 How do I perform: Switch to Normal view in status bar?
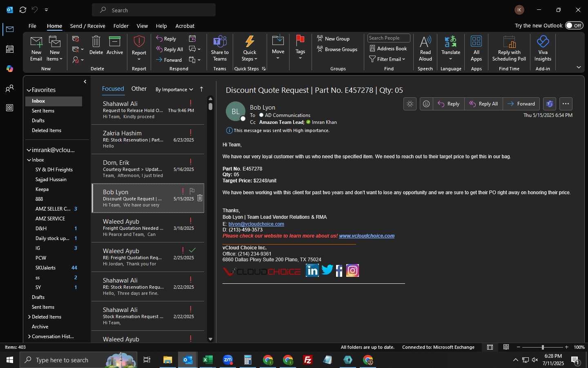pyautogui.click(x=490, y=347)
